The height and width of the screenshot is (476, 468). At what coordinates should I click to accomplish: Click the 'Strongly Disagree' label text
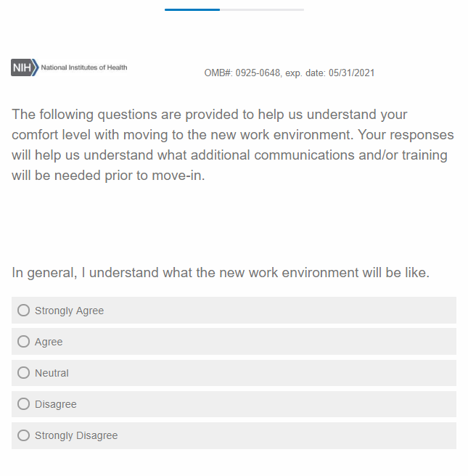(76, 435)
